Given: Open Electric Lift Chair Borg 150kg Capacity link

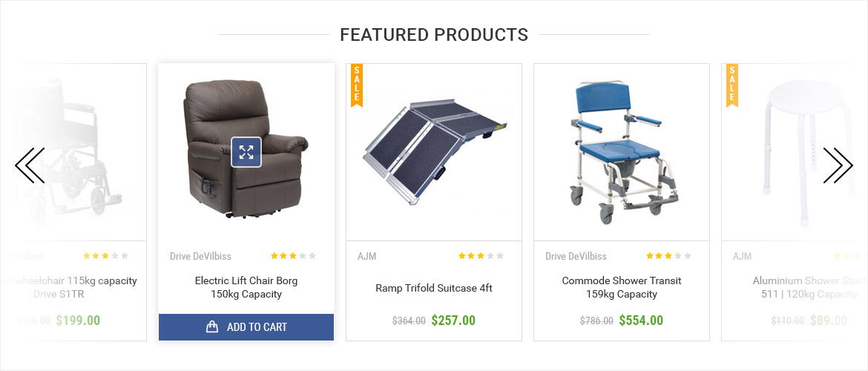Looking at the screenshot, I should [246, 287].
